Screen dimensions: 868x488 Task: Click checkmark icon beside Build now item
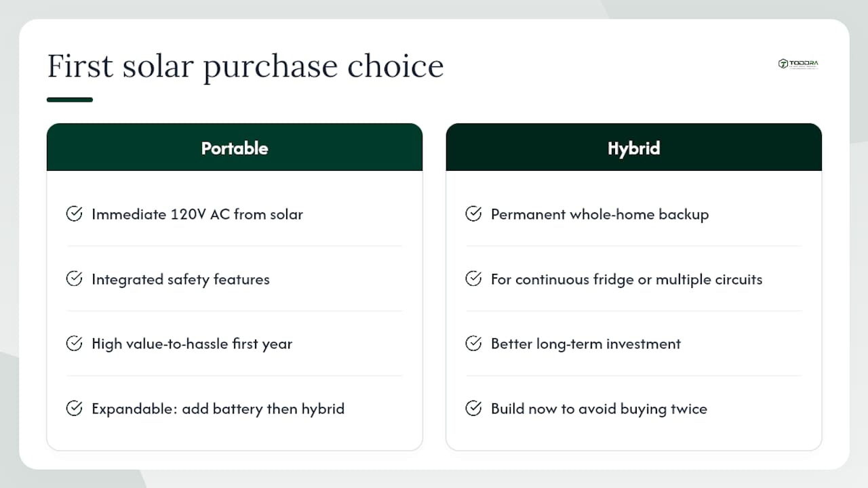tap(473, 409)
